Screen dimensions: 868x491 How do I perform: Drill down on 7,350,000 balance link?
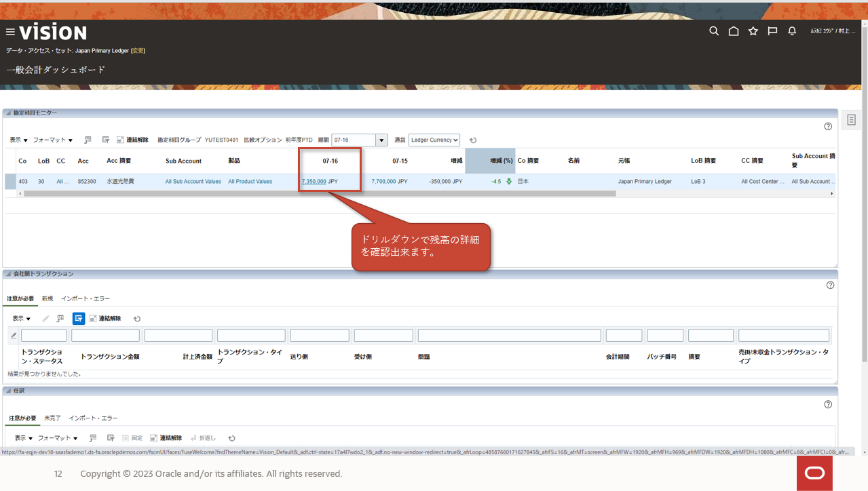point(314,182)
